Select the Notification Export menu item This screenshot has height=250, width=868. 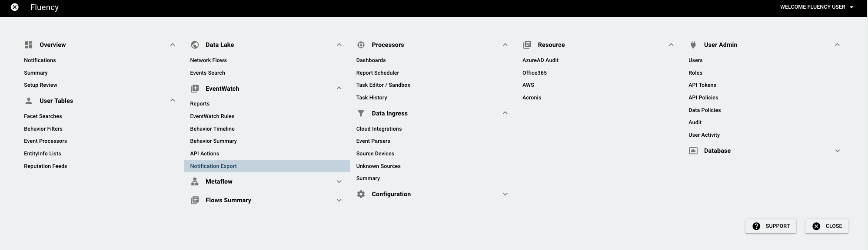[266, 166]
